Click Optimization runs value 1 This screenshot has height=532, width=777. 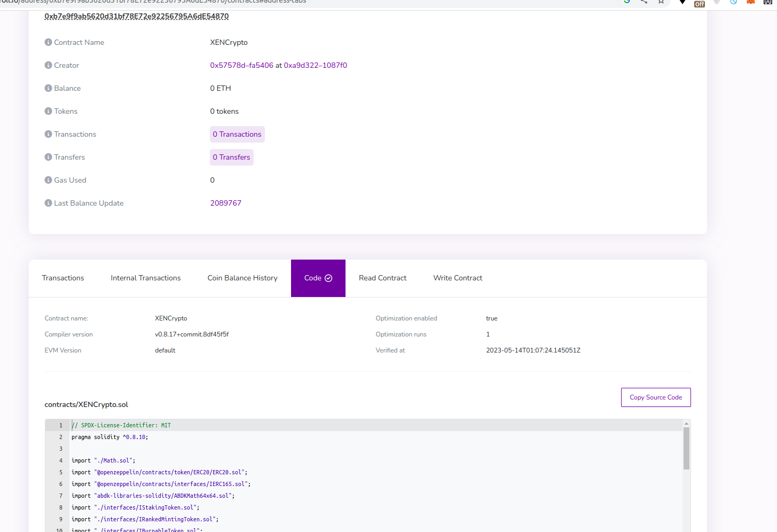pyautogui.click(x=488, y=334)
